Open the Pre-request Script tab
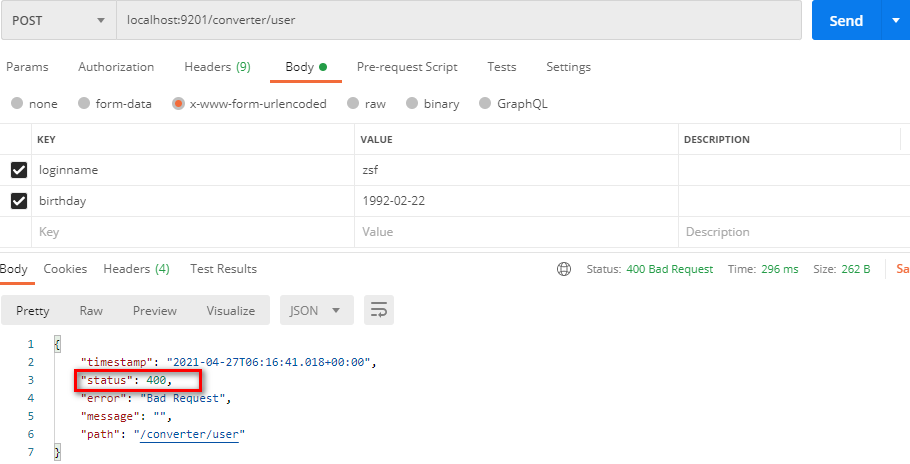 coord(407,67)
